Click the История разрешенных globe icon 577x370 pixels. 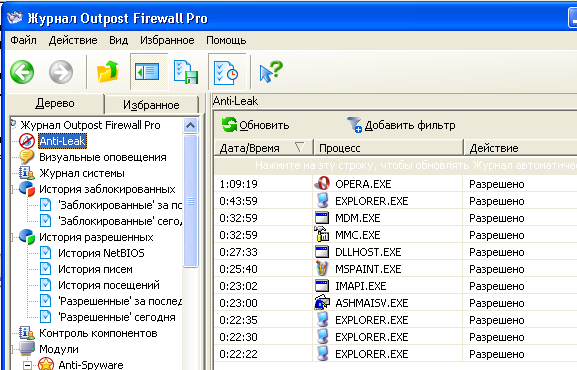27,237
